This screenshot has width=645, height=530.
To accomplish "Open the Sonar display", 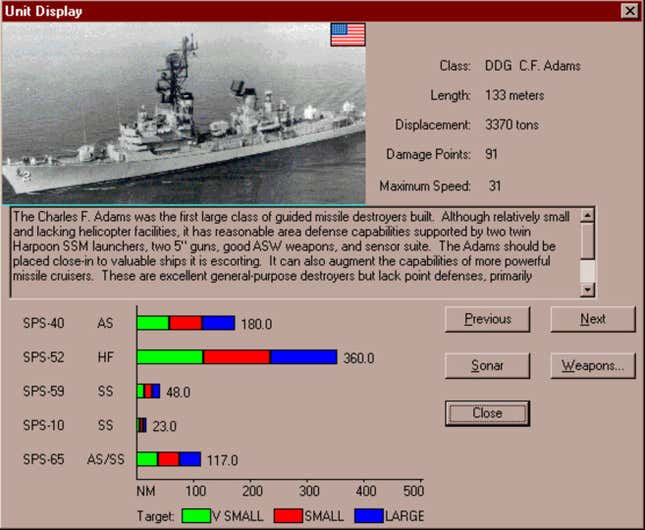I will 487,365.
